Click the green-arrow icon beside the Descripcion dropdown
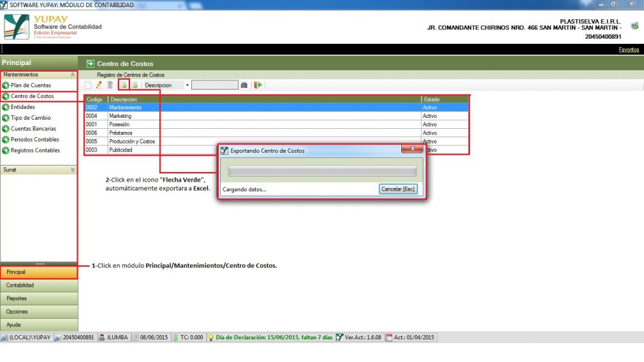Image resolution: width=644 pixels, height=362 pixels. [x=135, y=85]
